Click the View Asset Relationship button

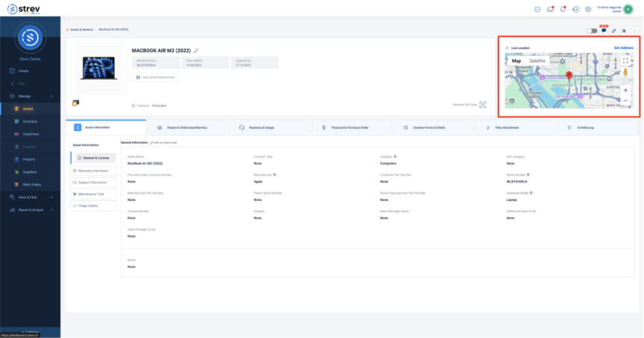coord(156,77)
